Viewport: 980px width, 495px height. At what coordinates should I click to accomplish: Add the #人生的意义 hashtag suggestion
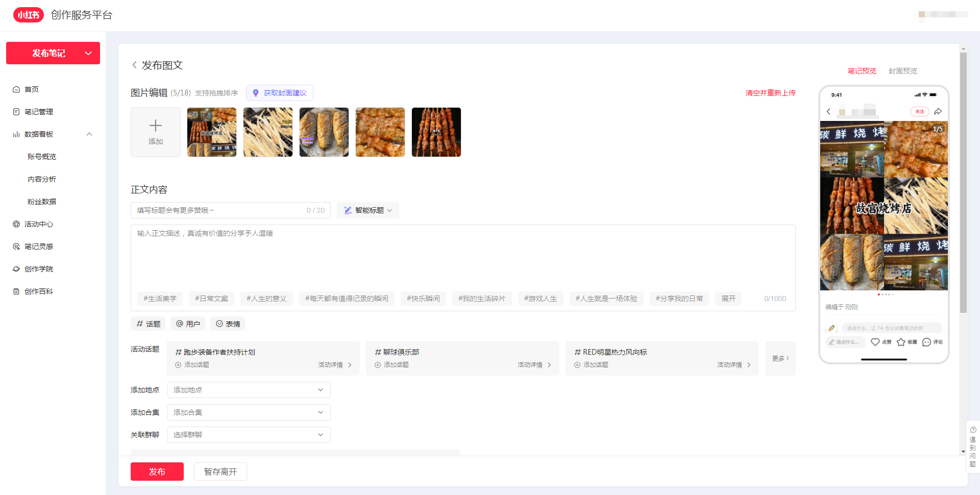[x=266, y=299]
